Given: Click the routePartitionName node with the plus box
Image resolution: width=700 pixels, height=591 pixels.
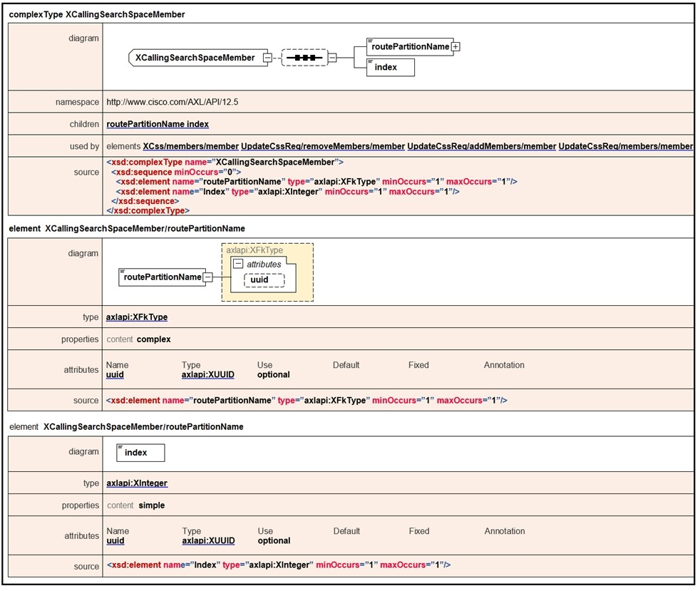Looking at the screenshot, I should pos(409,46).
